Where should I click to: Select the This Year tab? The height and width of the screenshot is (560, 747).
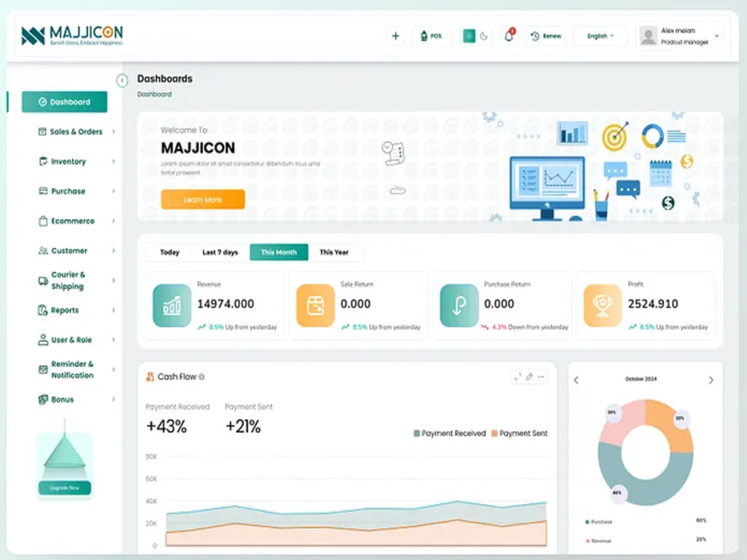334,252
